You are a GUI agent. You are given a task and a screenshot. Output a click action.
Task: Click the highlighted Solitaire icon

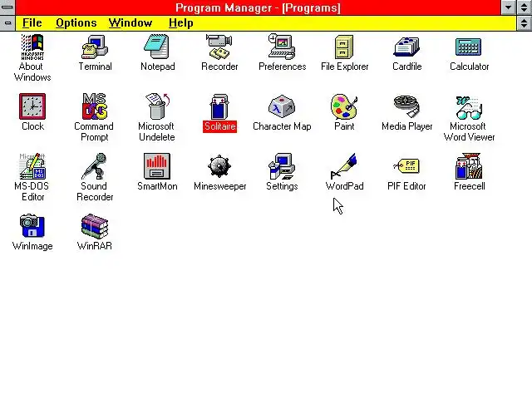219,106
